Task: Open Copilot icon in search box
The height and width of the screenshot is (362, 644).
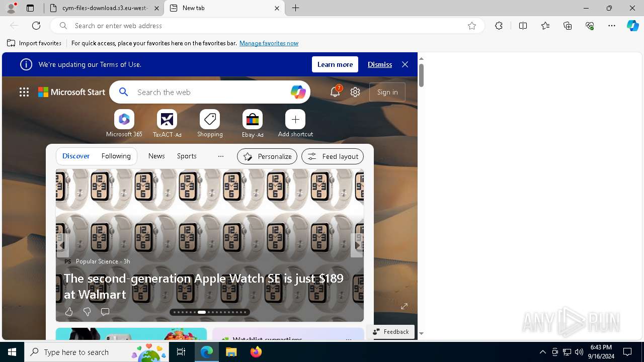Action: pyautogui.click(x=298, y=92)
